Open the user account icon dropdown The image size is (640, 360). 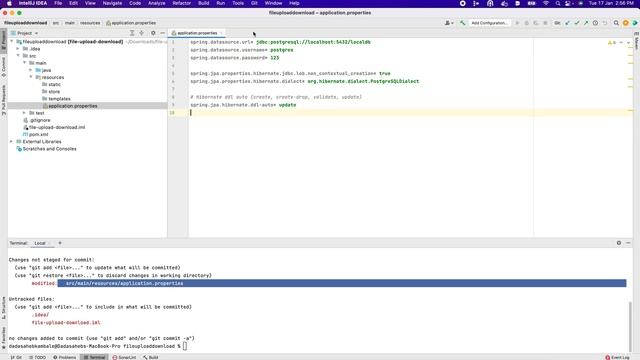pos(449,23)
